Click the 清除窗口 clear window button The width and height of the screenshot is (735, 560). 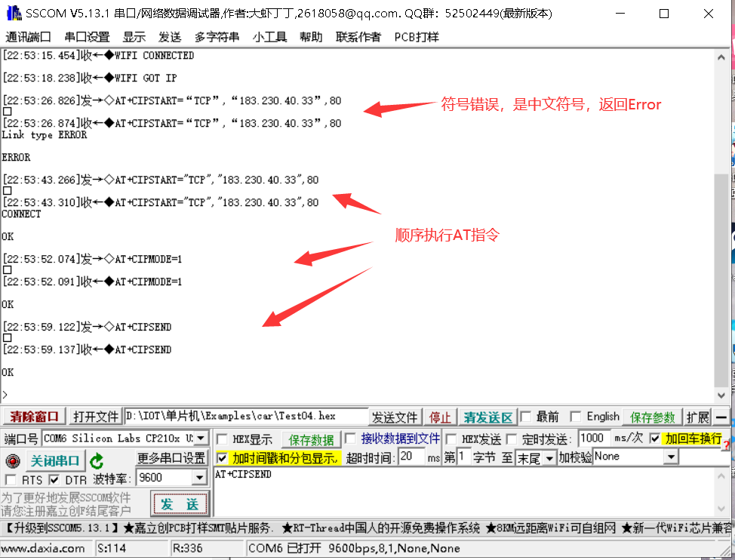[x=33, y=416]
